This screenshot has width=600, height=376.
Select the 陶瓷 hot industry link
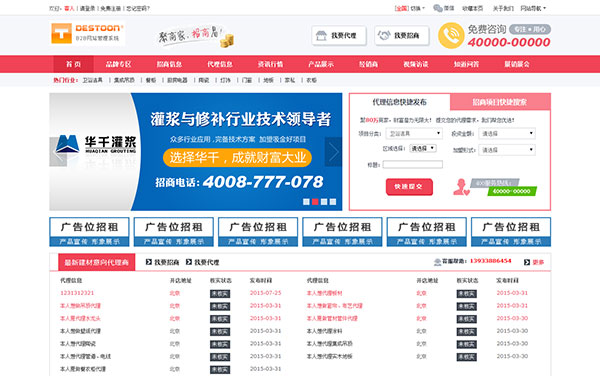(x=204, y=80)
